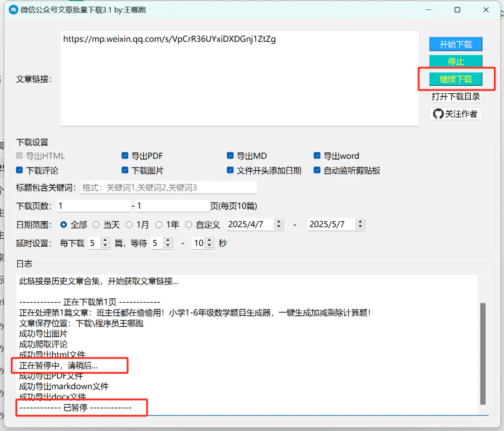Image resolution: width=504 pixels, height=431 pixels.
Task: Decrease maximum wait seconds stepper value 10
Action: tap(210, 246)
